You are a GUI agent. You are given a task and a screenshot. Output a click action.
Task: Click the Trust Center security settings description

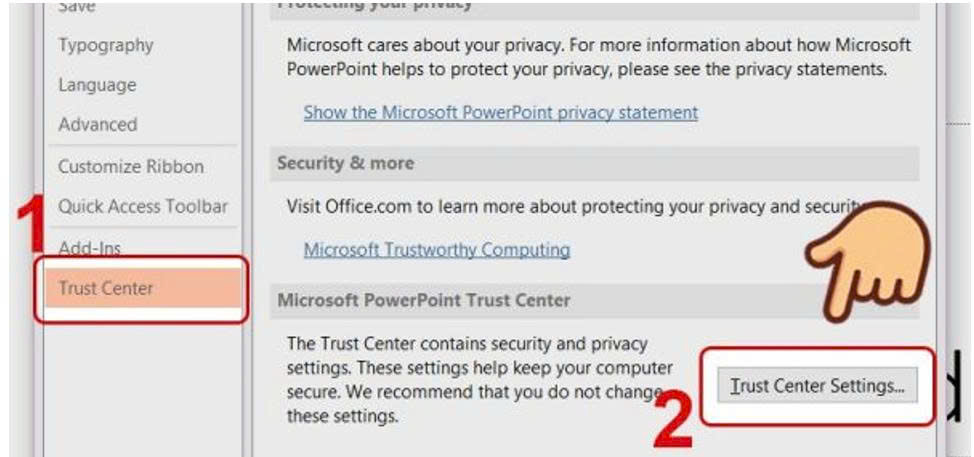pos(480,380)
